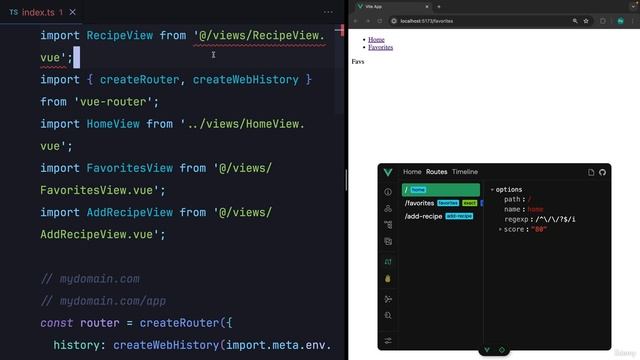Click '// mydomain.com/app' comment line
Screen dimensions: 640x360
coord(103,301)
